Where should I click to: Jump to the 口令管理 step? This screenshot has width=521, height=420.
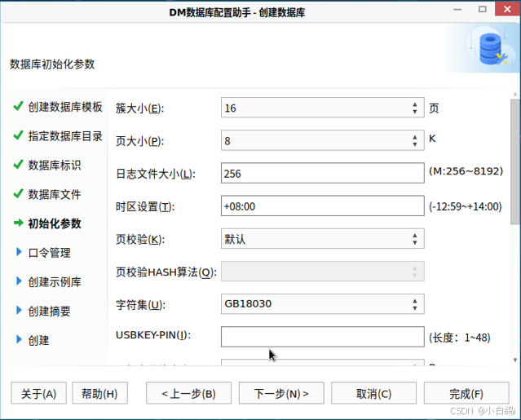[49, 253]
